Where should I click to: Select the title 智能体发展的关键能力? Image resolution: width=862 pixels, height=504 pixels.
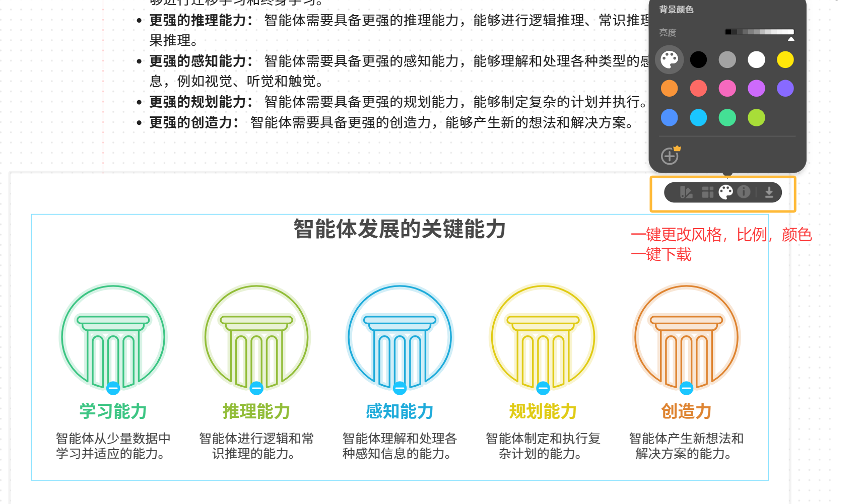400,229
